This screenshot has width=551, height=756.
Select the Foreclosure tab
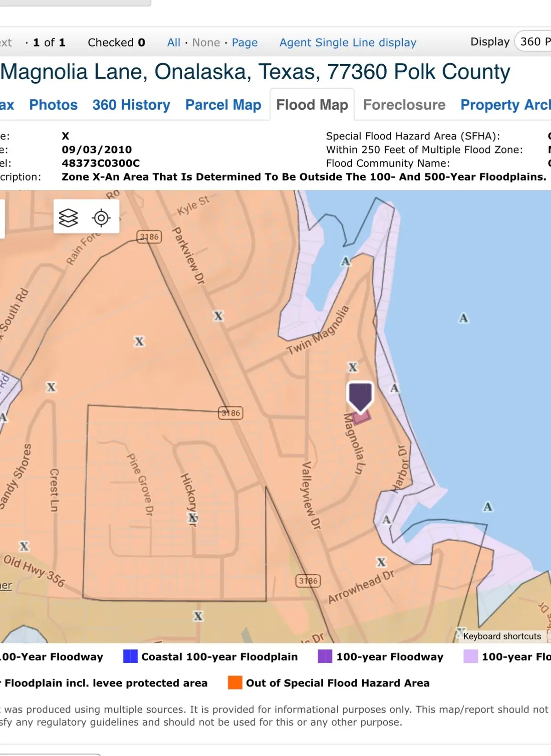coord(404,105)
